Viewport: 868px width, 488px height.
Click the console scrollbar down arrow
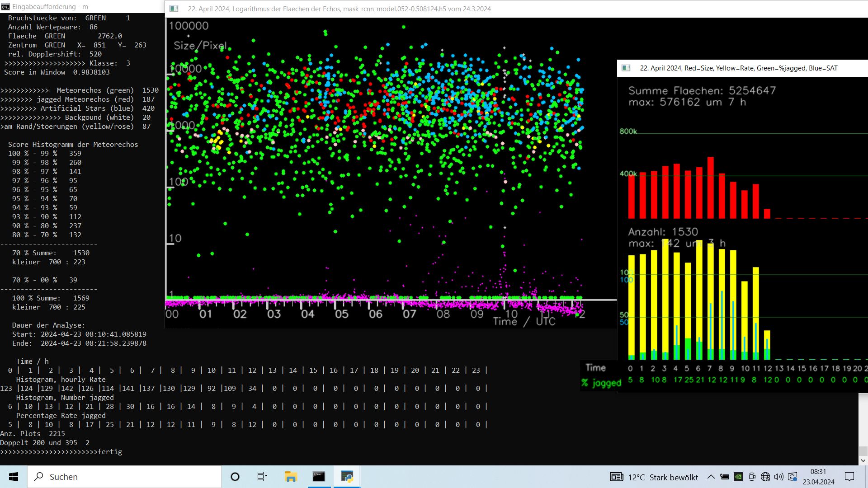pos(863,460)
